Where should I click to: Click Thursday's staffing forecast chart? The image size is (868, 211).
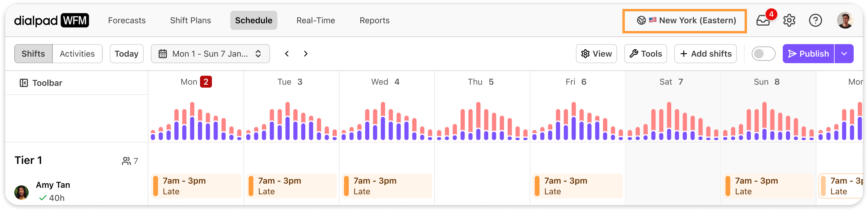[482, 121]
